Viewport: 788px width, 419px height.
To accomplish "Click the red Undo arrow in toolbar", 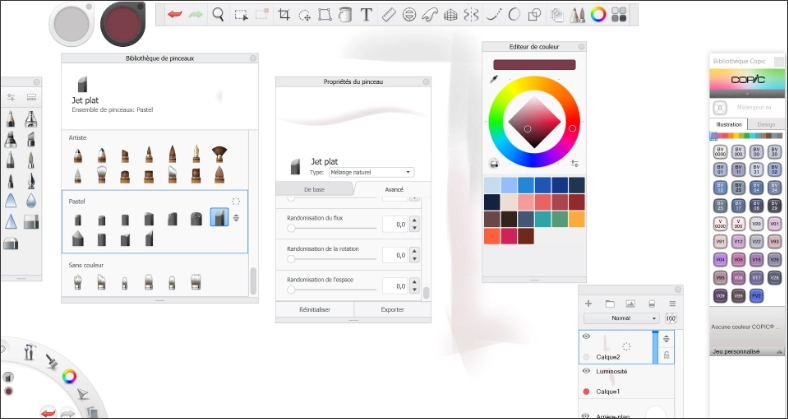I will (x=176, y=14).
